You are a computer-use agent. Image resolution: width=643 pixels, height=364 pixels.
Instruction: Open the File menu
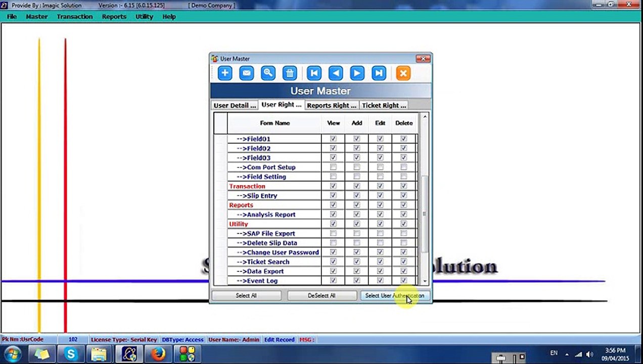(12, 17)
